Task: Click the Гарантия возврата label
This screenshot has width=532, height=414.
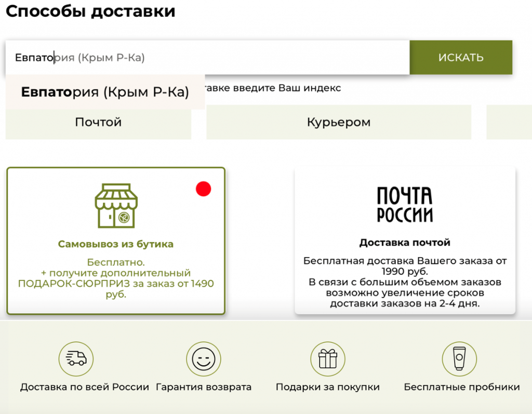Action: pos(204,387)
